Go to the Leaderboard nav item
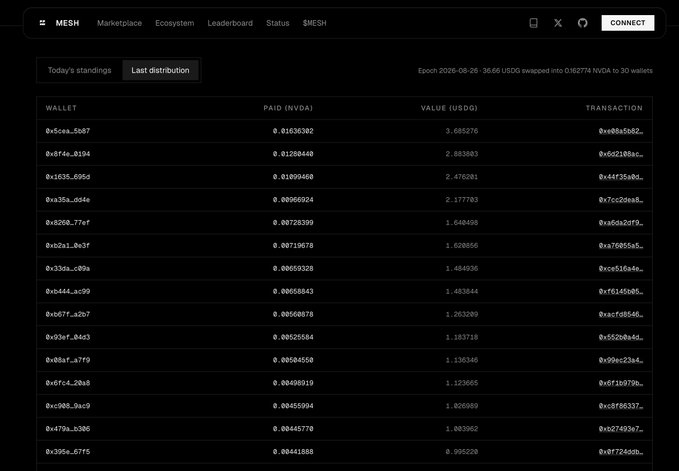 230,23
